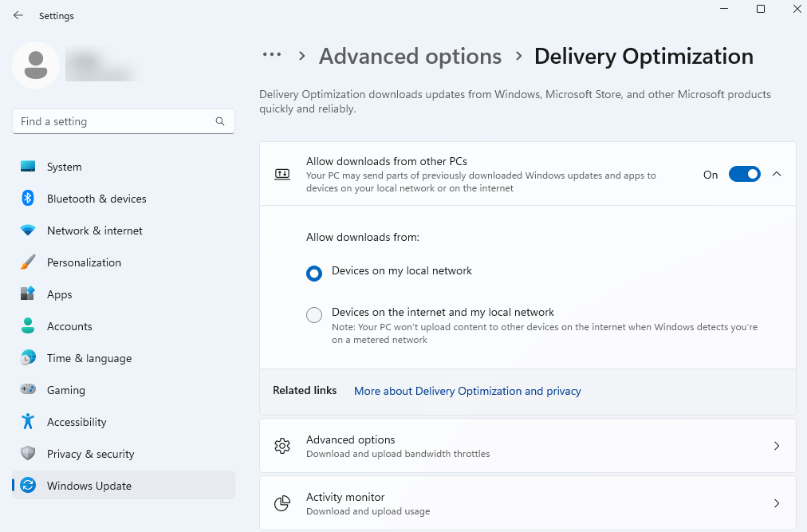Click the System monitor icon in sidebar
The width and height of the screenshot is (807, 532).
point(28,167)
